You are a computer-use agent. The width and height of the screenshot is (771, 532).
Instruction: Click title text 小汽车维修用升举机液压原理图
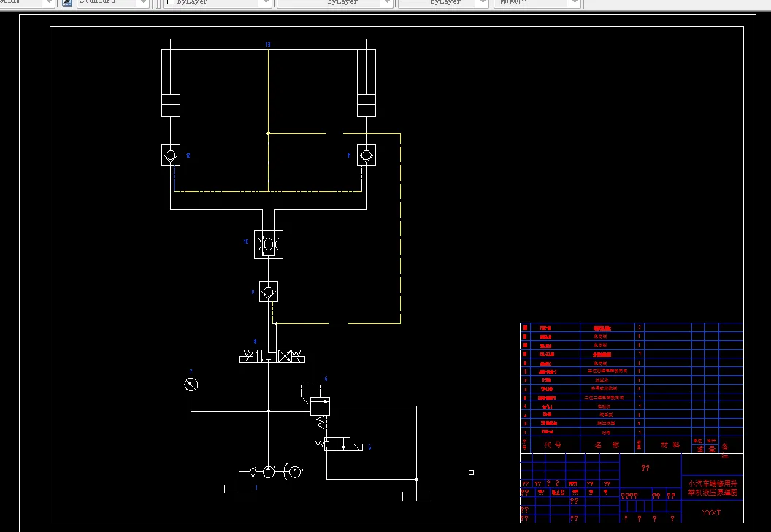pos(713,487)
